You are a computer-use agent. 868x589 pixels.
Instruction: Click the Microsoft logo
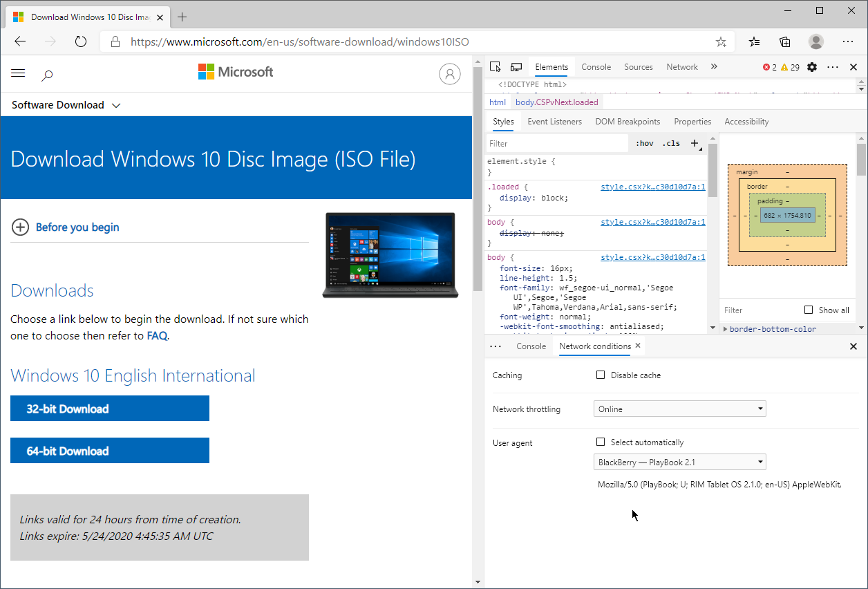pos(236,72)
